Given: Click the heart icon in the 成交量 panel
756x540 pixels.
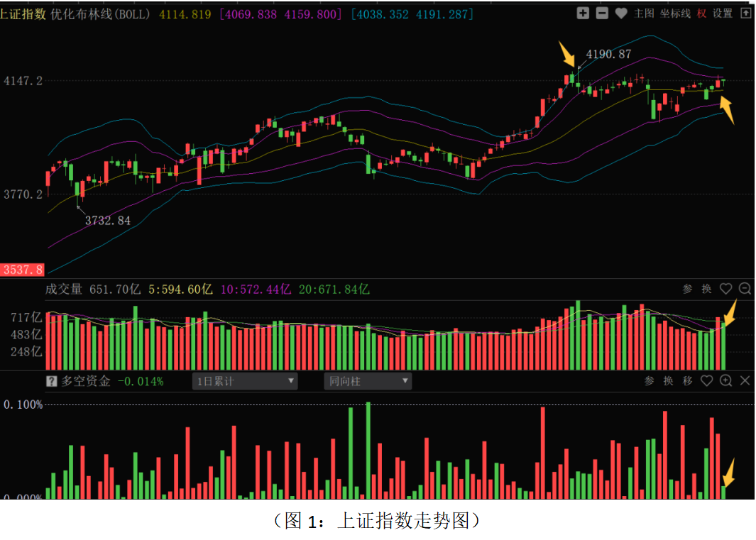Looking at the screenshot, I should 725,289.
